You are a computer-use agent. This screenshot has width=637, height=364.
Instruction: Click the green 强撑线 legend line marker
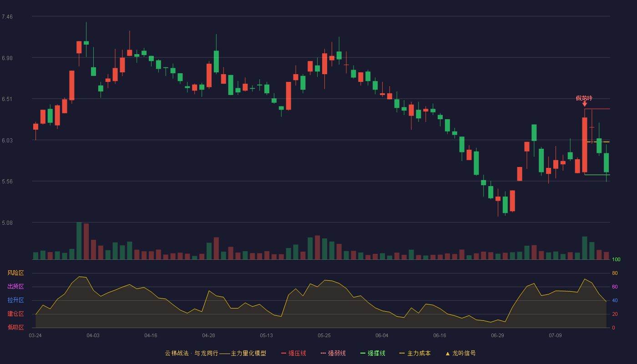click(363, 353)
